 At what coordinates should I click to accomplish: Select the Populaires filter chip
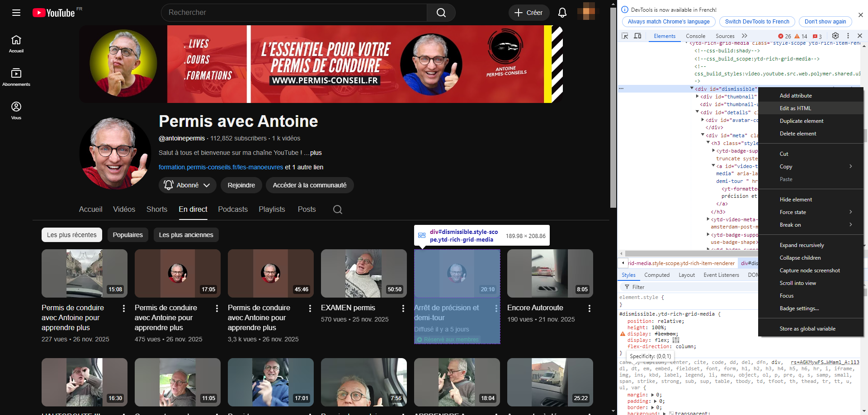pos(127,235)
